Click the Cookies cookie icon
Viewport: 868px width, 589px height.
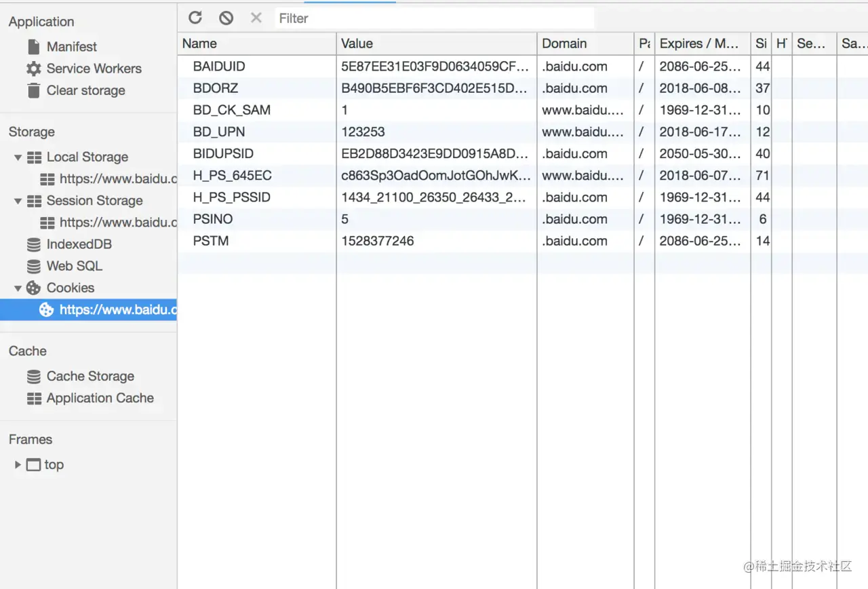tap(34, 288)
